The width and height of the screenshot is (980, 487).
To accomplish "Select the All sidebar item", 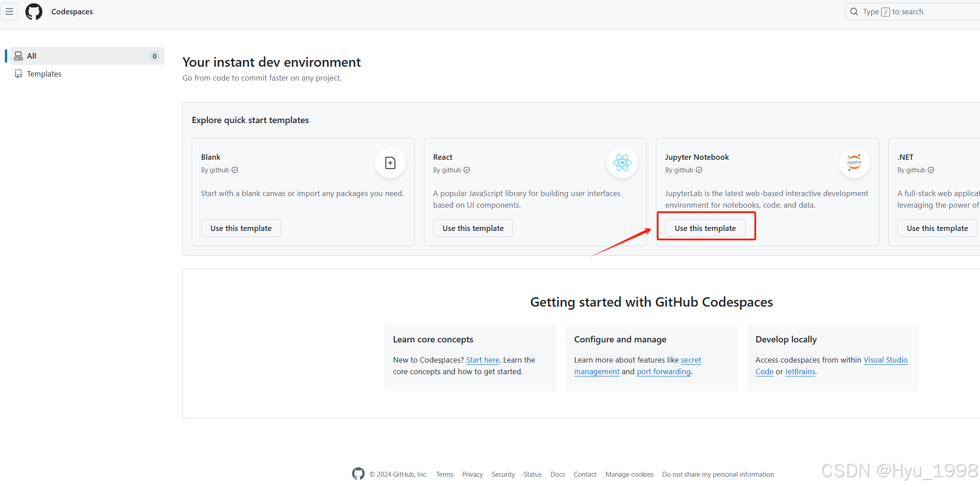I will tap(87, 56).
